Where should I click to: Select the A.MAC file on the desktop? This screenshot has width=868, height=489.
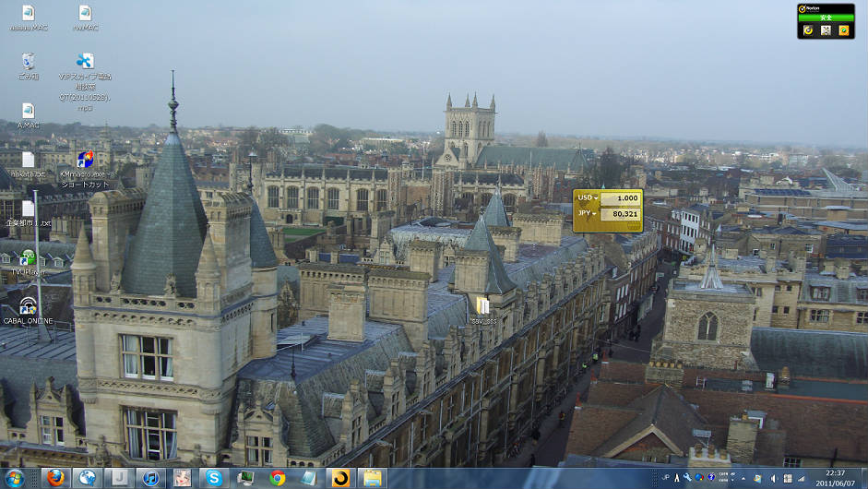click(x=29, y=111)
